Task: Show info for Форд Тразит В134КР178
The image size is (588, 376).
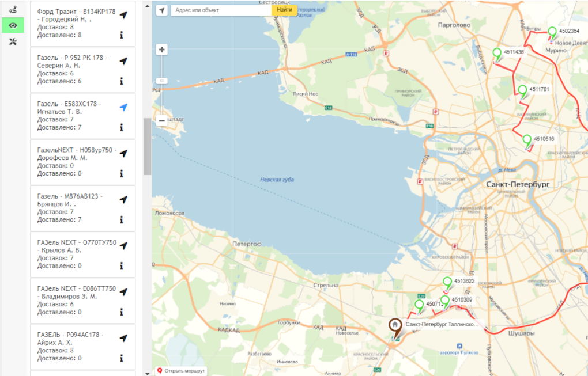Action: click(122, 35)
